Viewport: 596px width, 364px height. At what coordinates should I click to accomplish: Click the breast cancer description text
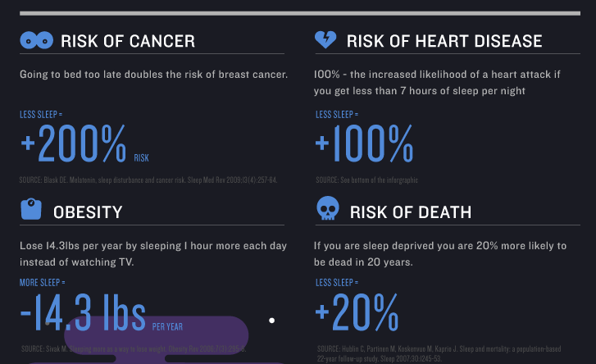coord(153,75)
